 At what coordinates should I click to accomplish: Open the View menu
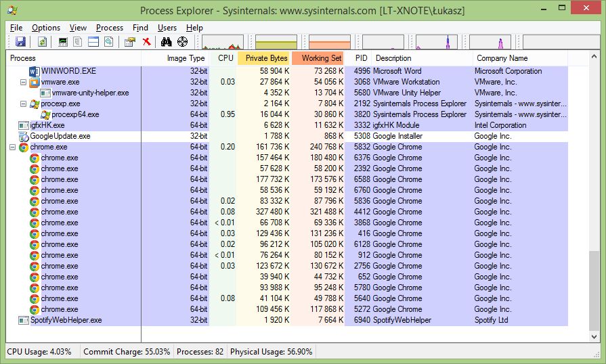[x=78, y=28]
